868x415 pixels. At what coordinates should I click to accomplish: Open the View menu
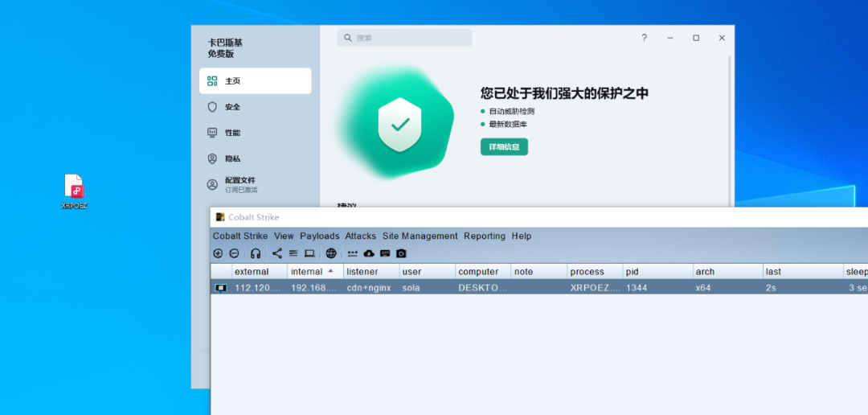(x=284, y=236)
